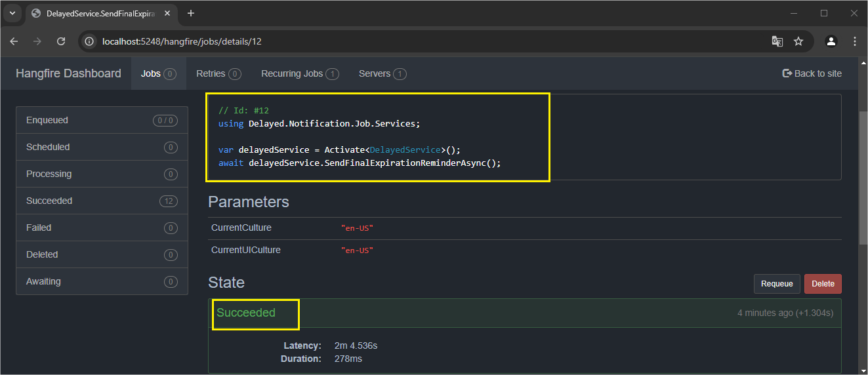Open the Hangfire Dashboard home link
Screen dimensions: 868x375
68,73
